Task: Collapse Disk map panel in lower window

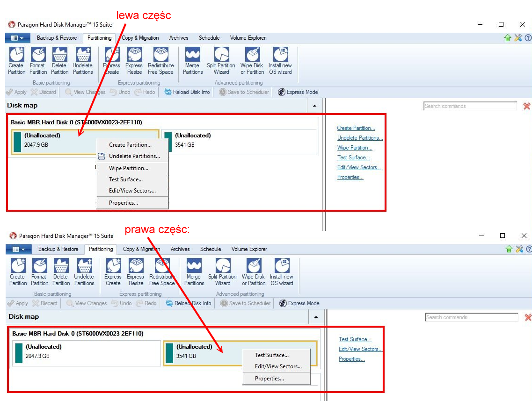Action: pyautogui.click(x=316, y=317)
